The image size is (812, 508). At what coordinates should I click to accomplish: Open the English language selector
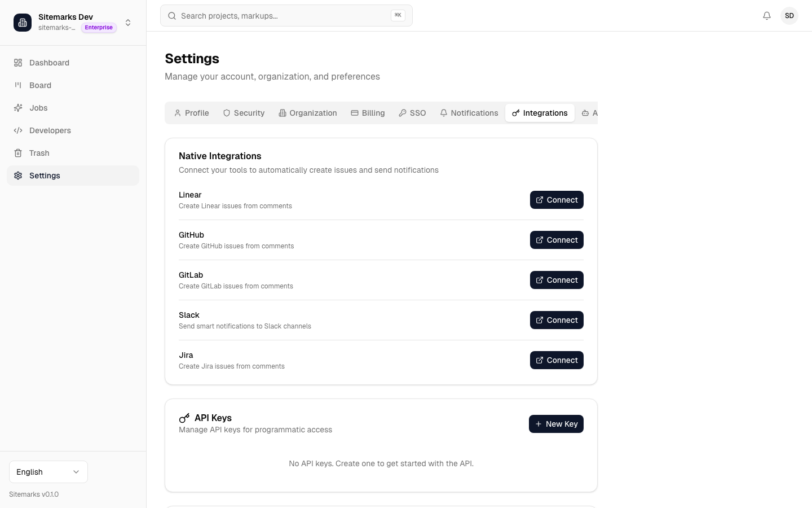coord(48,472)
